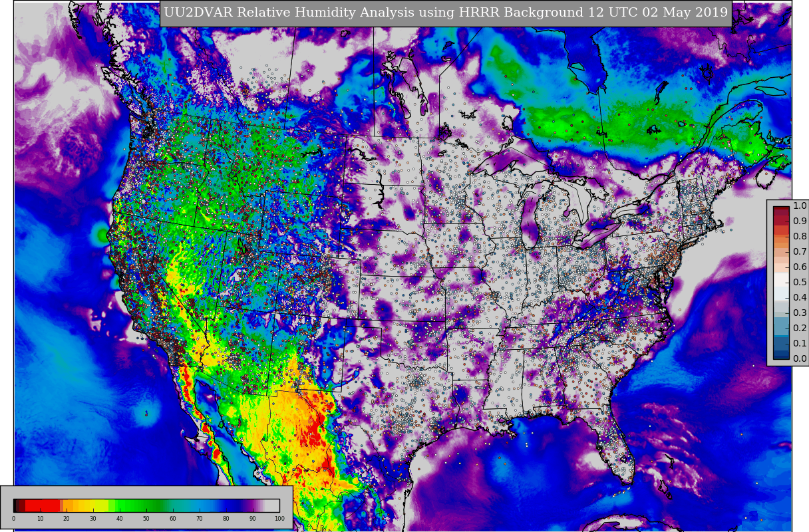Viewport: 809px width, 532px height.
Task: Select the '90' tick label on the humidity colorbar
Action: 253,519
